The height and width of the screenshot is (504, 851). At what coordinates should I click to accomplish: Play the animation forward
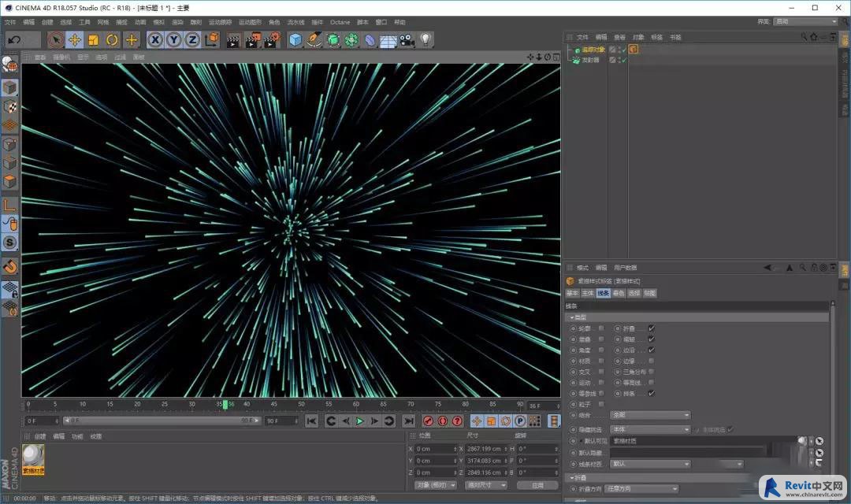(x=360, y=421)
